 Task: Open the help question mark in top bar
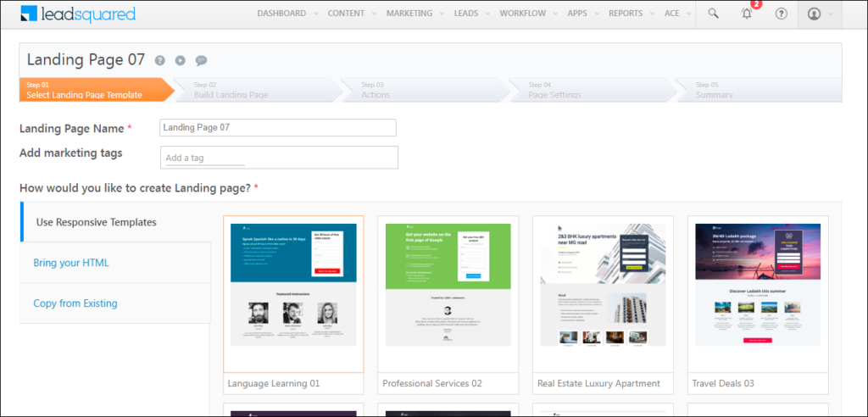point(781,14)
